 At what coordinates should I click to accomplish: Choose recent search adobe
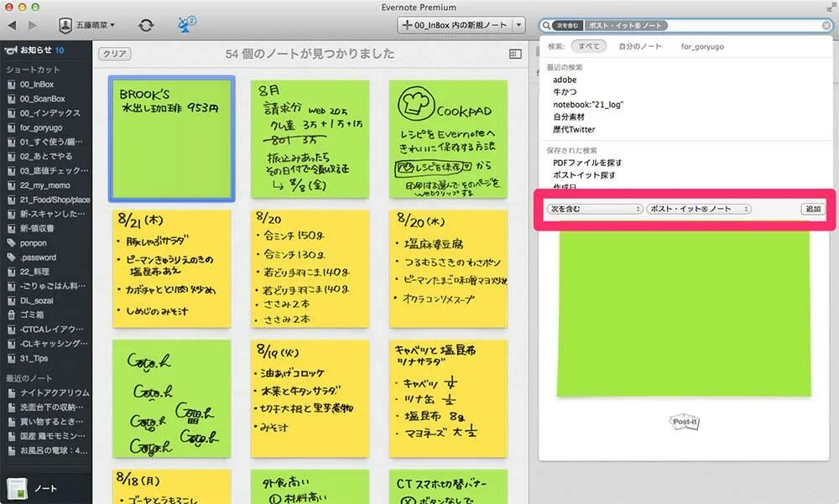(565, 80)
